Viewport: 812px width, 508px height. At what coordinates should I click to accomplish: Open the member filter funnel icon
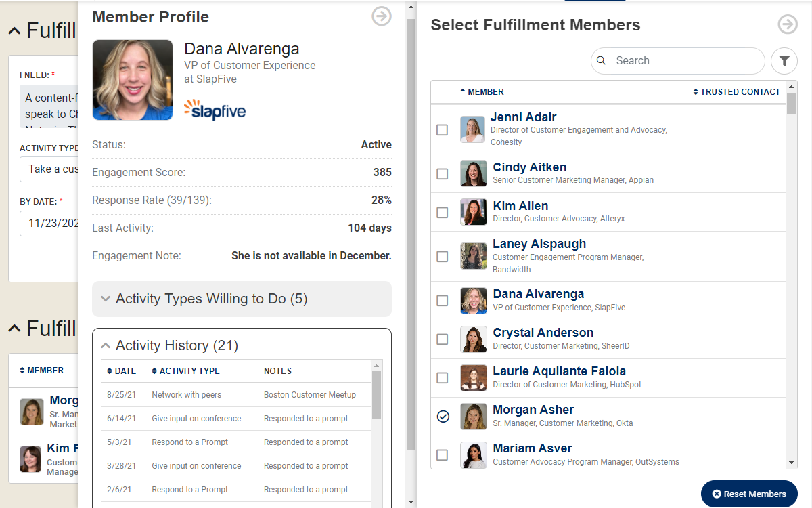click(784, 61)
